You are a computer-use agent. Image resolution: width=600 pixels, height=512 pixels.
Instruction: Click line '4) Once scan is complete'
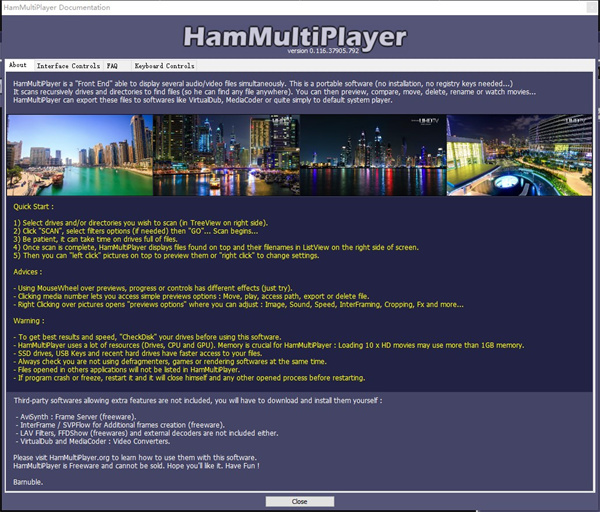point(216,247)
